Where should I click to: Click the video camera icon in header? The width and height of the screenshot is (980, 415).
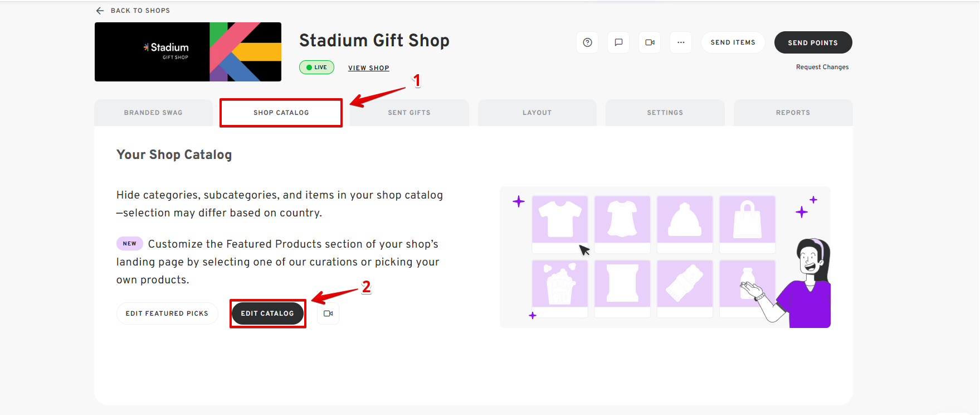point(650,42)
